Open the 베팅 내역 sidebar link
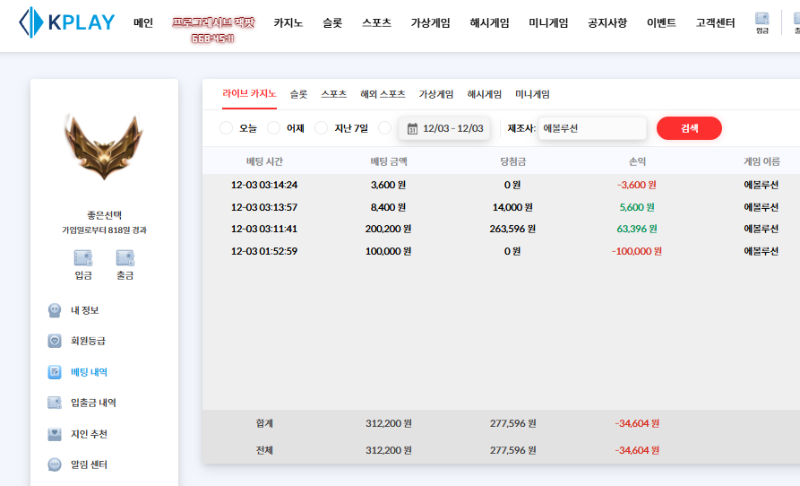The image size is (800, 486). pos(89,372)
